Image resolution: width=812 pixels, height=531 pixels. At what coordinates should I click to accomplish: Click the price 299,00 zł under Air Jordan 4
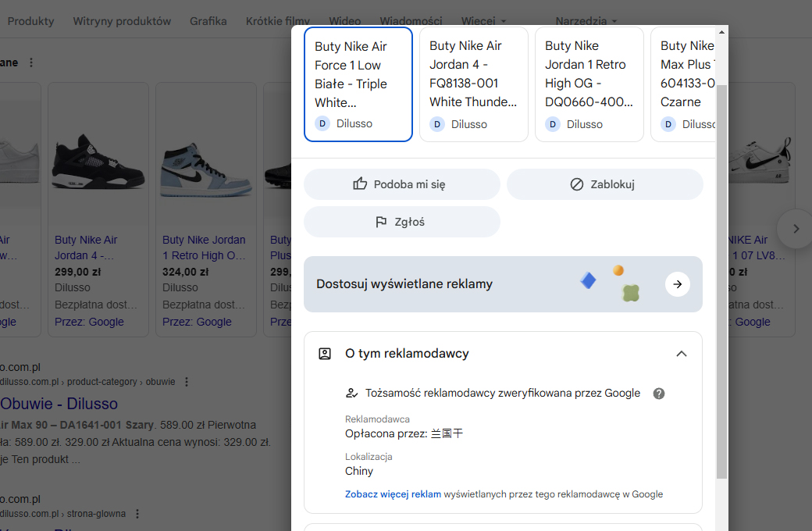tap(77, 272)
